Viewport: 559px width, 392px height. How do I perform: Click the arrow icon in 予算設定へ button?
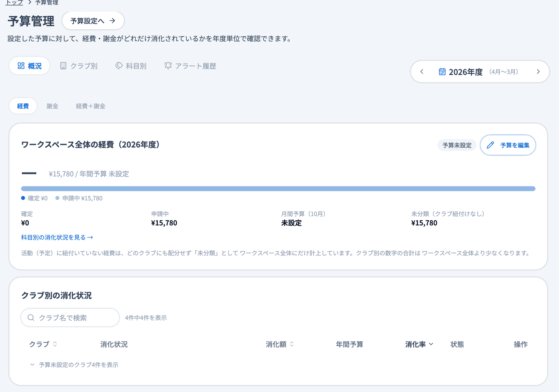[112, 21]
